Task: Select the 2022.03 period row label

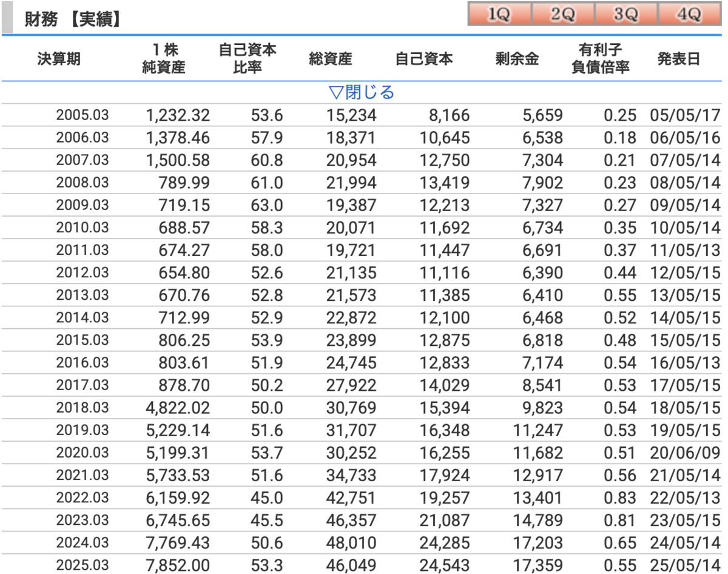Action: [x=83, y=498]
